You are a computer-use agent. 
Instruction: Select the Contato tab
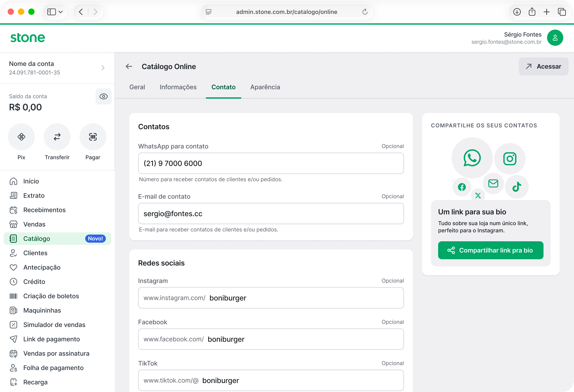tap(223, 87)
